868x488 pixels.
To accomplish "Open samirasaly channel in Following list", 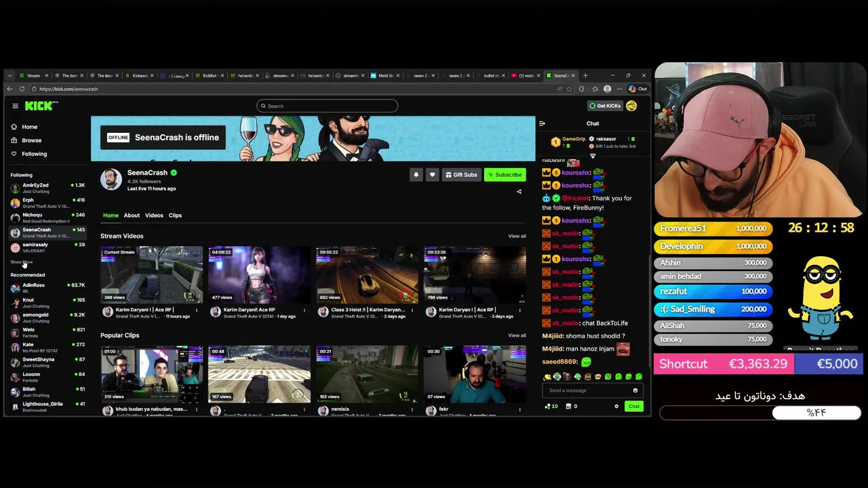I will [47, 247].
